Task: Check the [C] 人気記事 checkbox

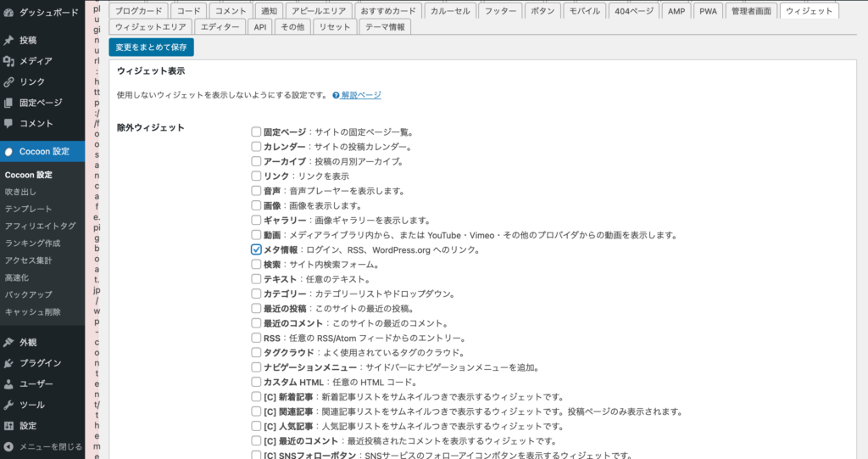Action: (256, 426)
